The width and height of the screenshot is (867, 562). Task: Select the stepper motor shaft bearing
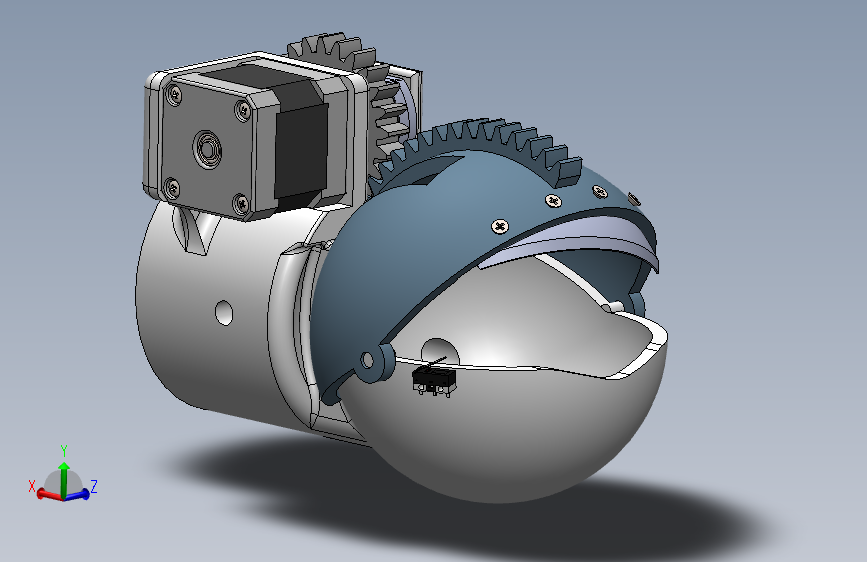pos(207,149)
